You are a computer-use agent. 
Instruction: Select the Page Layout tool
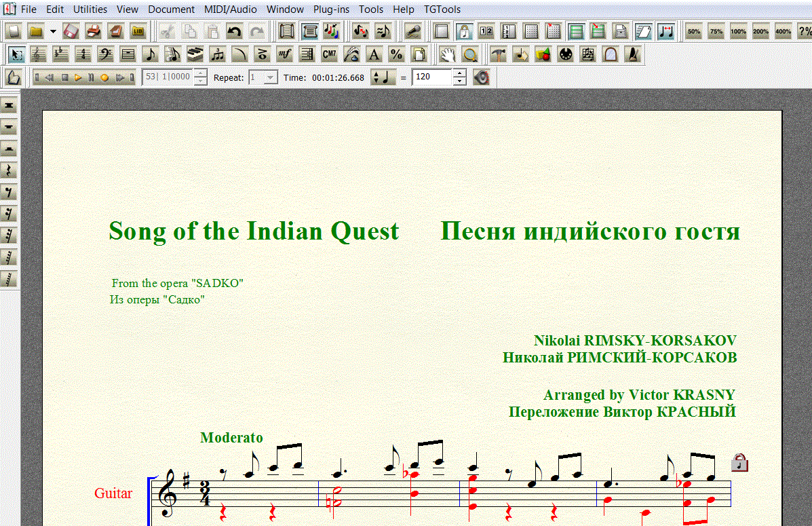(x=419, y=54)
